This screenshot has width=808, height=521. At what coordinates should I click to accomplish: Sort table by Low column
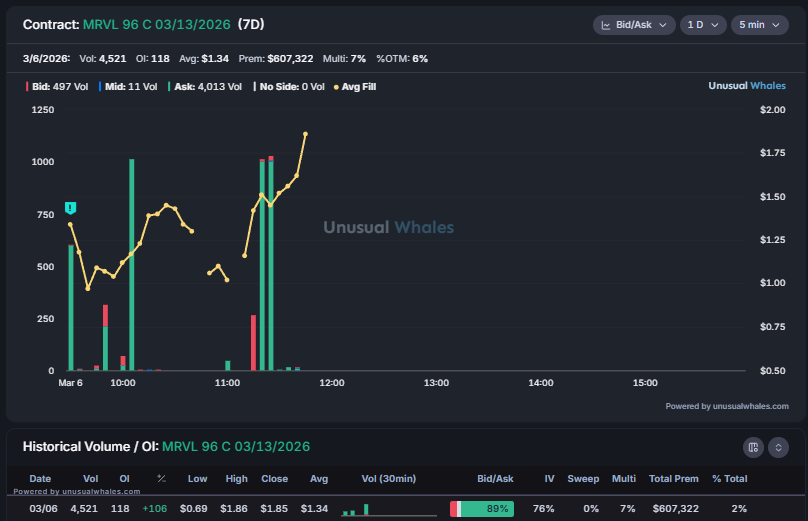[197, 478]
